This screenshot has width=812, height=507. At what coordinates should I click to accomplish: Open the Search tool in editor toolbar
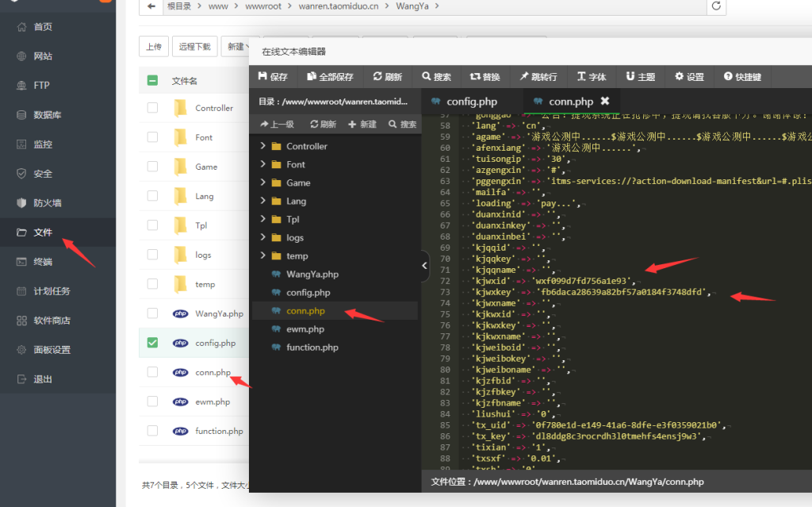tap(437, 77)
